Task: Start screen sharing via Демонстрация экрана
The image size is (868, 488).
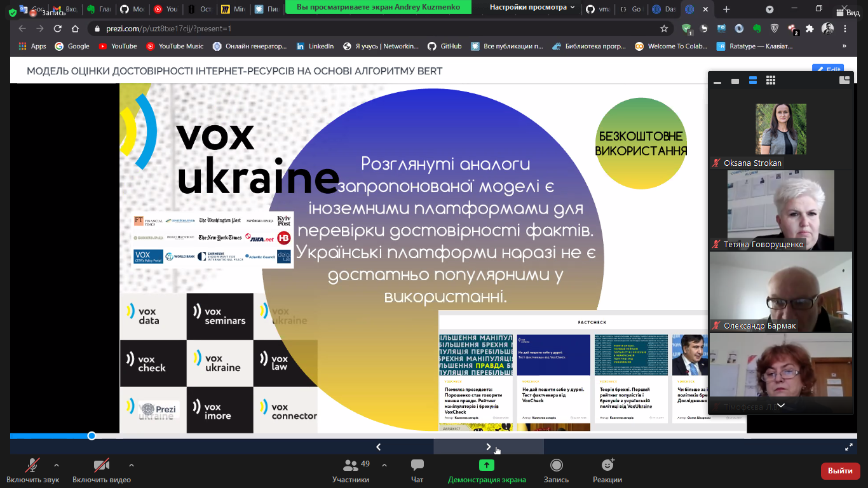Action: tap(487, 471)
